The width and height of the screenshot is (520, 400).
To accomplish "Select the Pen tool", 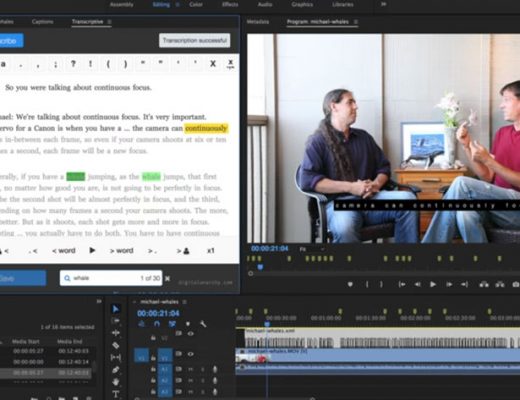I will pos(116,369).
